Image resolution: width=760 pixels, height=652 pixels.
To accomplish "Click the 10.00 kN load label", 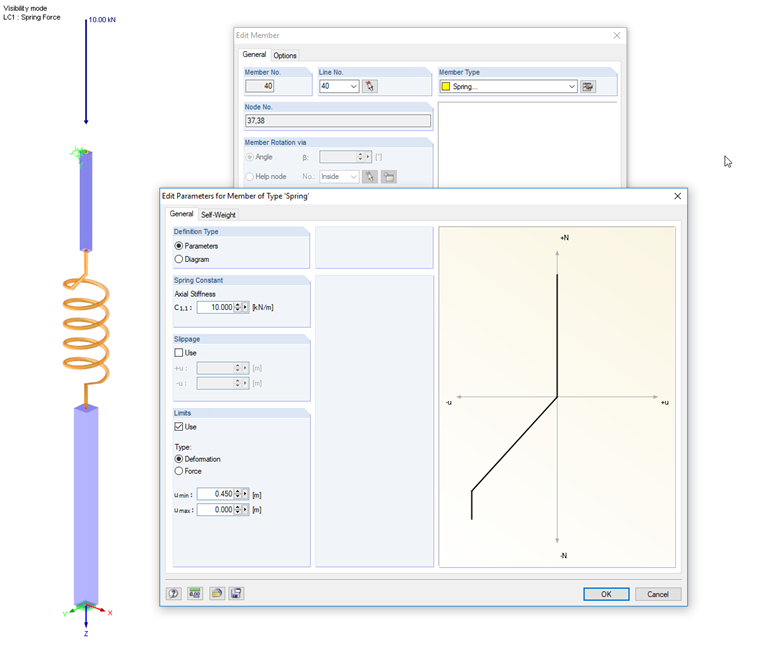I will [102, 20].
